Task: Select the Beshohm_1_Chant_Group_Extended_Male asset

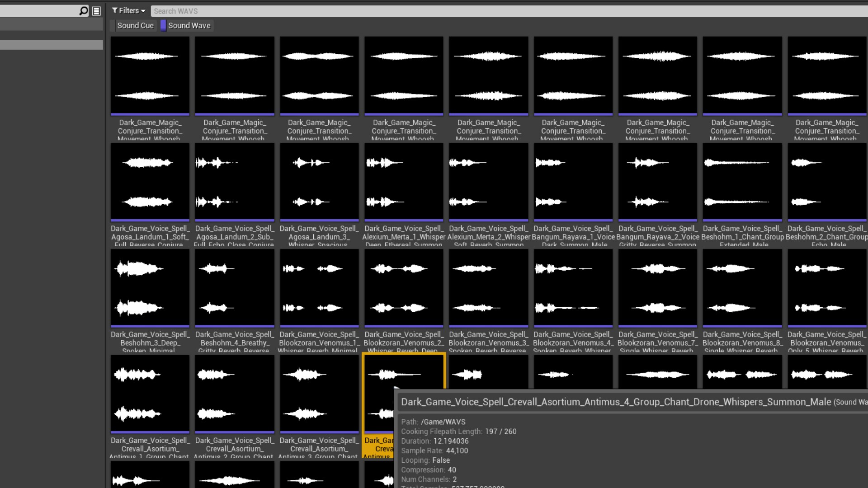Action: (x=742, y=181)
